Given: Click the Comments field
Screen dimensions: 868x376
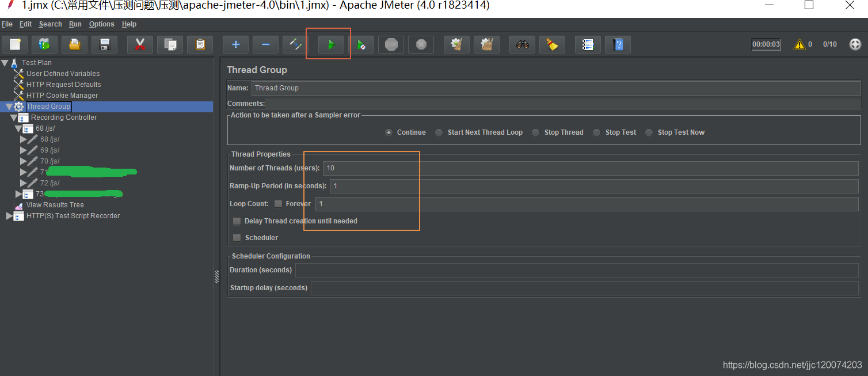Looking at the screenshot, I should point(564,104).
